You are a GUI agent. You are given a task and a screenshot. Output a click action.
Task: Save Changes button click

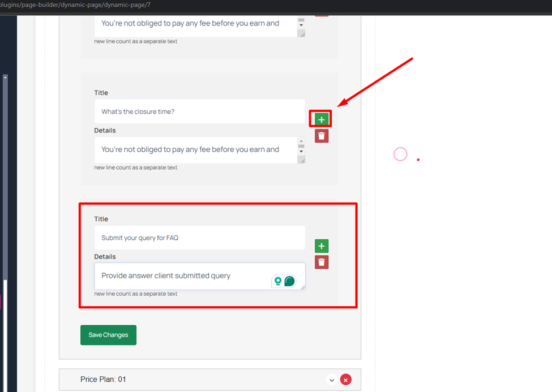coord(109,335)
